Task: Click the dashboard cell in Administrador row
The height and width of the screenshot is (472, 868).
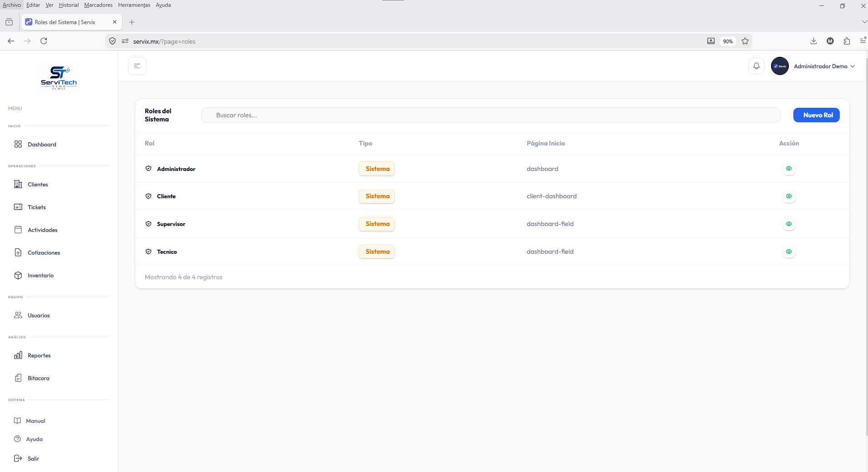Action: [x=543, y=169]
